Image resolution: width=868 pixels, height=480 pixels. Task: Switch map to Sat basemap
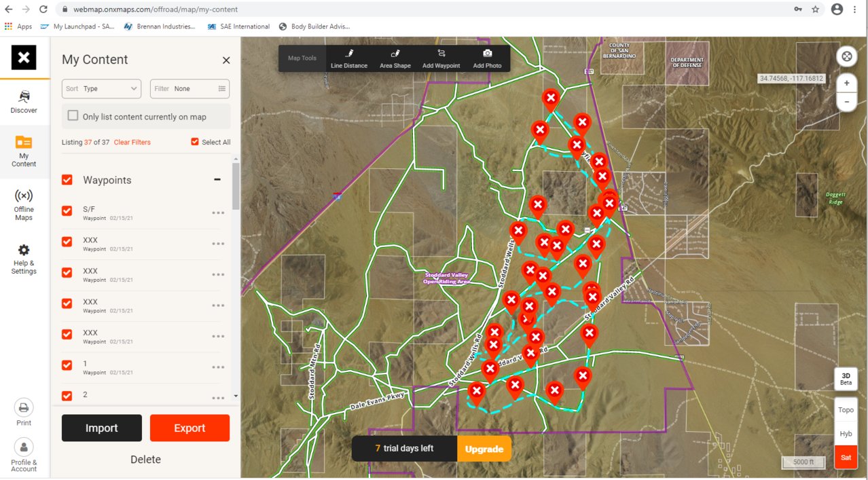(846, 457)
